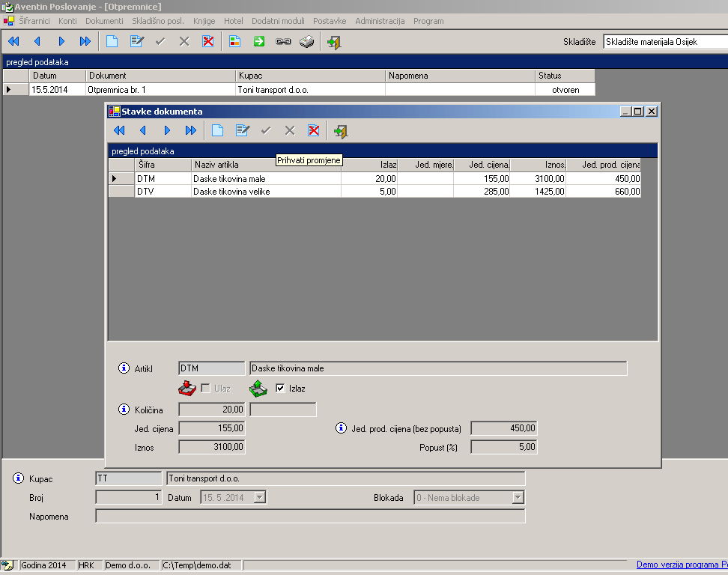Click the chain link icon in main toolbar
This screenshot has width=728, height=575.
283,42
